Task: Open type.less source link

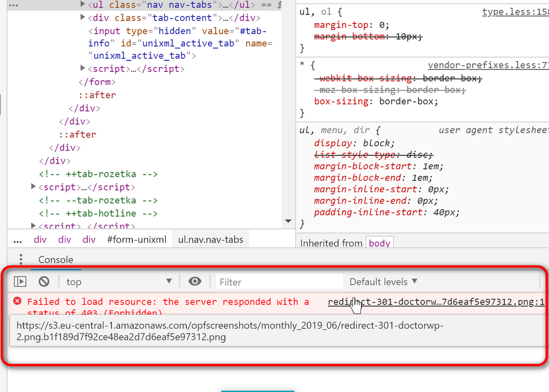Action: tap(516, 12)
